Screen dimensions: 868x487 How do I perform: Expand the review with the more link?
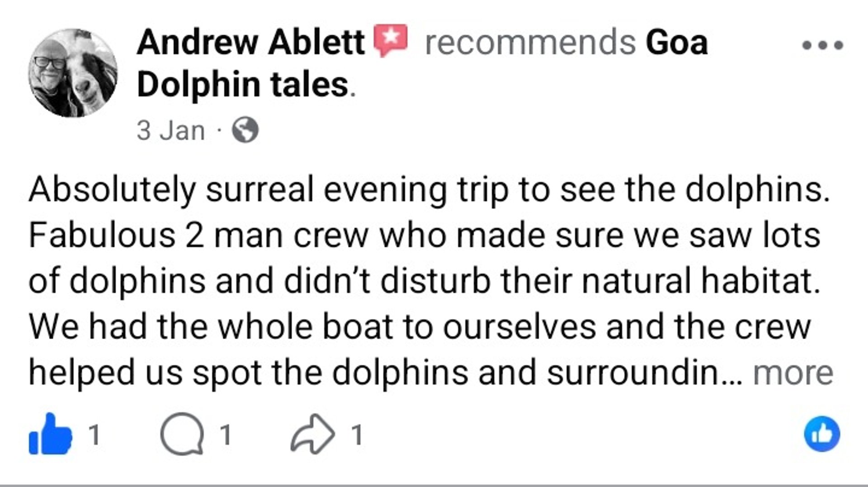click(x=793, y=373)
